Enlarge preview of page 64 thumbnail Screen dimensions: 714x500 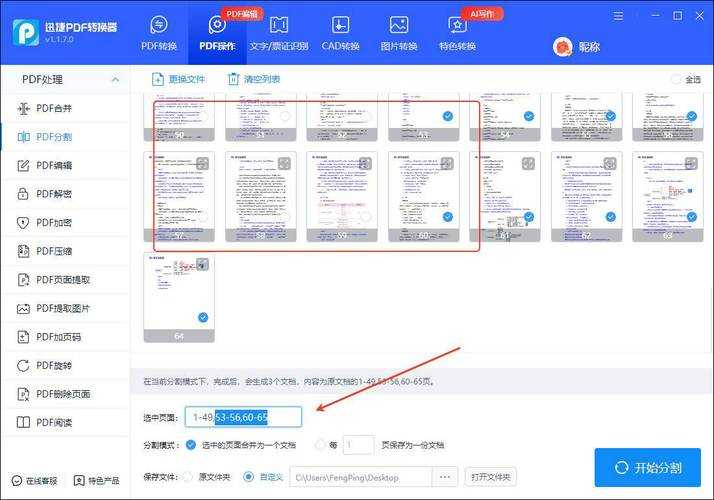coord(203,264)
